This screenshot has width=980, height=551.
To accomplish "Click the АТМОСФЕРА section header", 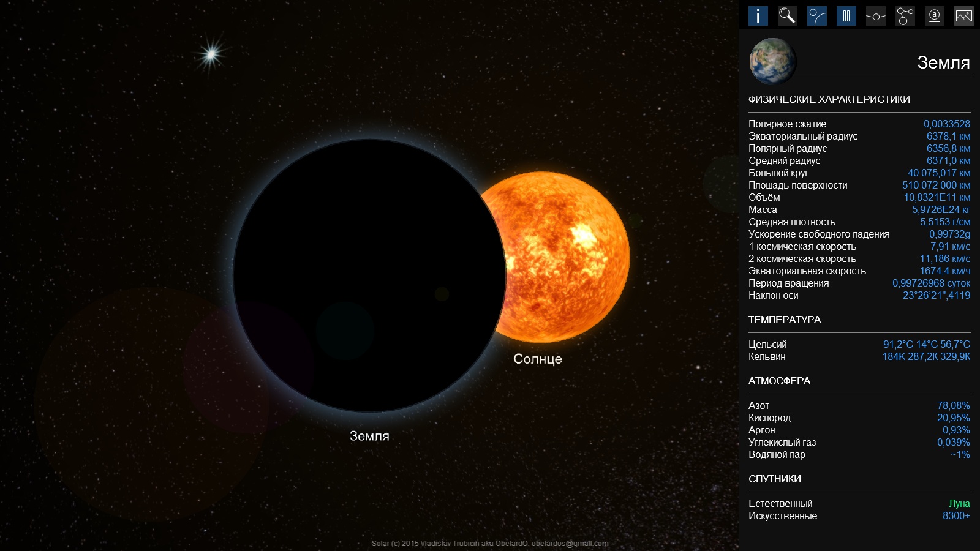I will coord(779,381).
